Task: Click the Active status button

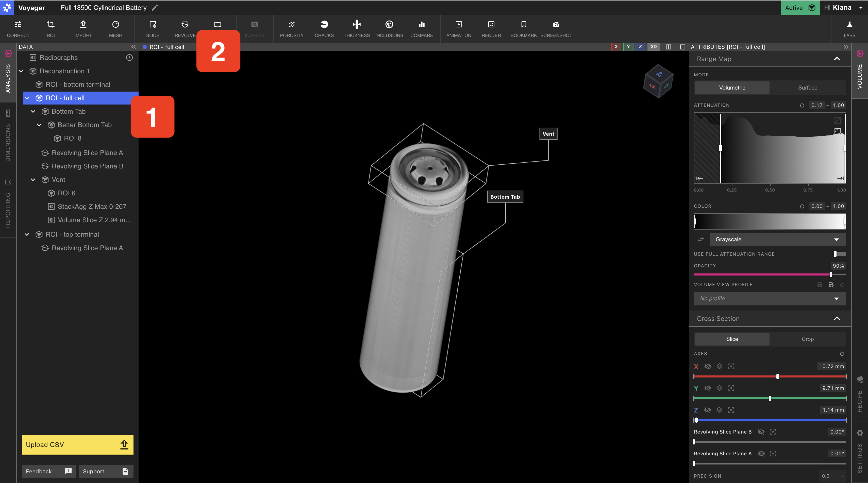Action: 800,7
